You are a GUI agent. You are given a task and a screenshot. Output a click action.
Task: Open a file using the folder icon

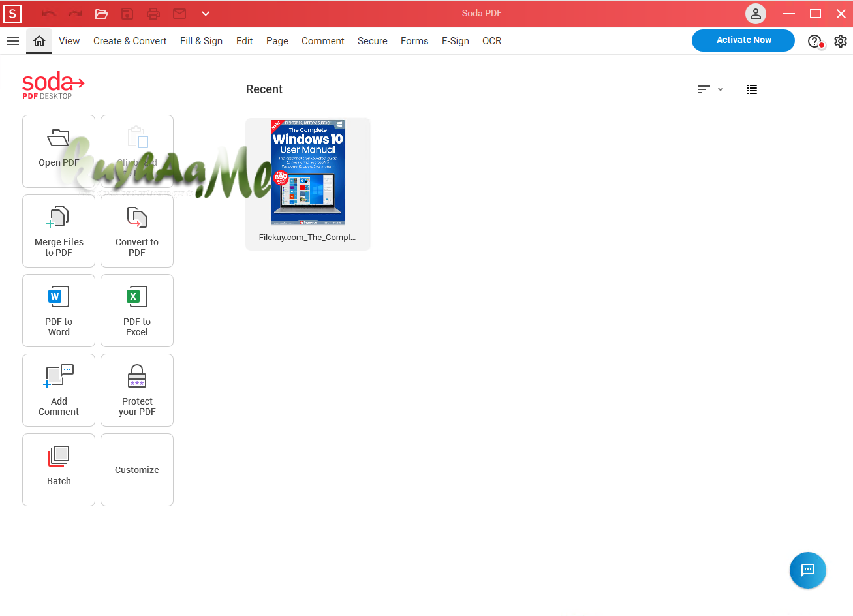click(101, 14)
